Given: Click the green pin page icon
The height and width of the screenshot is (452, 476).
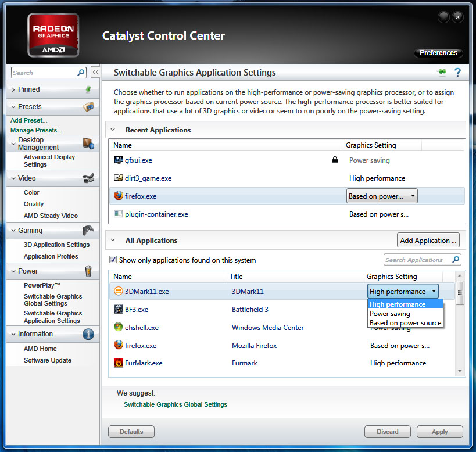Looking at the screenshot, I should click(442, 73).
